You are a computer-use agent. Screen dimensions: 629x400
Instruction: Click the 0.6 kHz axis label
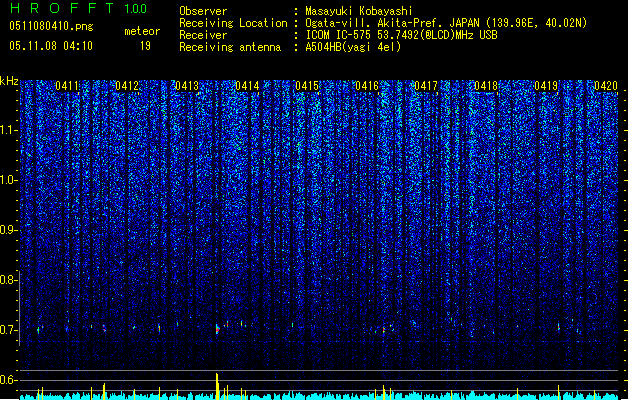click(9, 380)
